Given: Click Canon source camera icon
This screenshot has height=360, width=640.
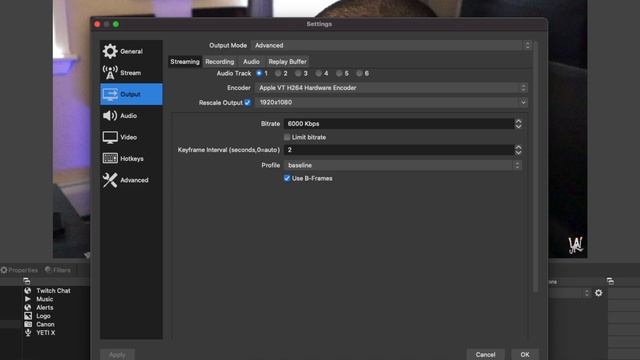Looking at the screenshot, I should click(x=28, y=324).
